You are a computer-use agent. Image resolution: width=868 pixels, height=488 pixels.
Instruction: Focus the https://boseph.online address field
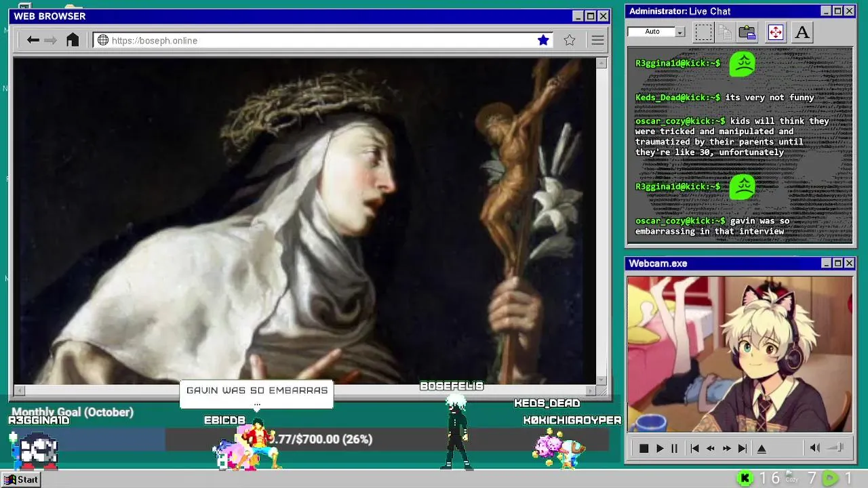pos(322,40)
